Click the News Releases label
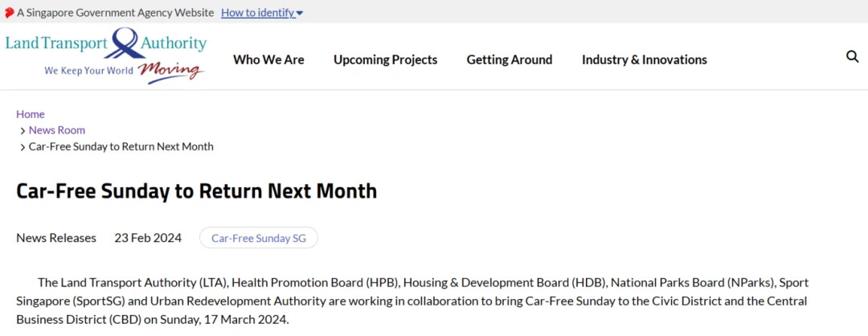This screenshot has width=868, height=336. click(x=56, y=238)
